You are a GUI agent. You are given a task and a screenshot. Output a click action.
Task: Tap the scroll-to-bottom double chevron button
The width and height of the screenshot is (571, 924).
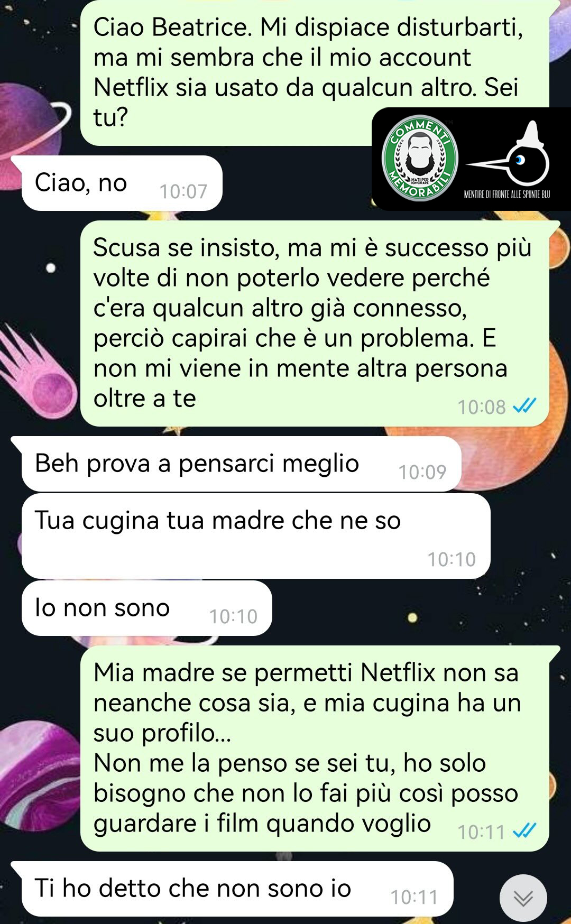pyautogui.click(x=523, y=898)
